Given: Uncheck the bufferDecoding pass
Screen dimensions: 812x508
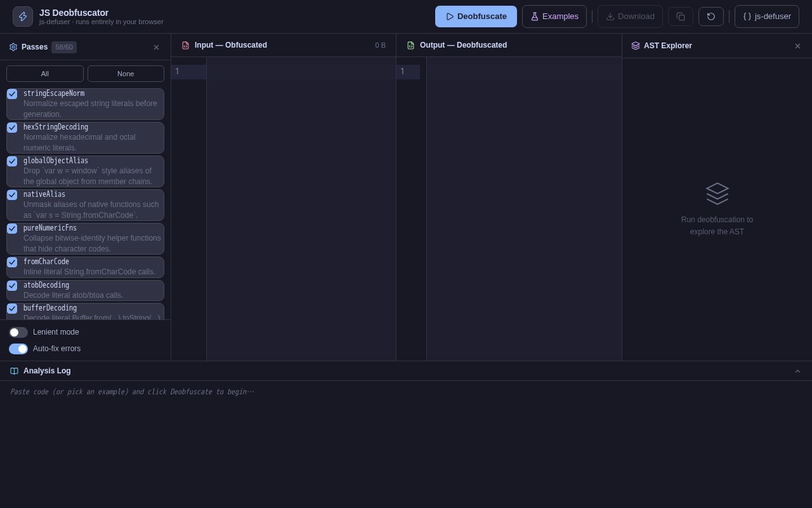Looking at the screenshot, I should pyautogui.click(x=12, y=309).
